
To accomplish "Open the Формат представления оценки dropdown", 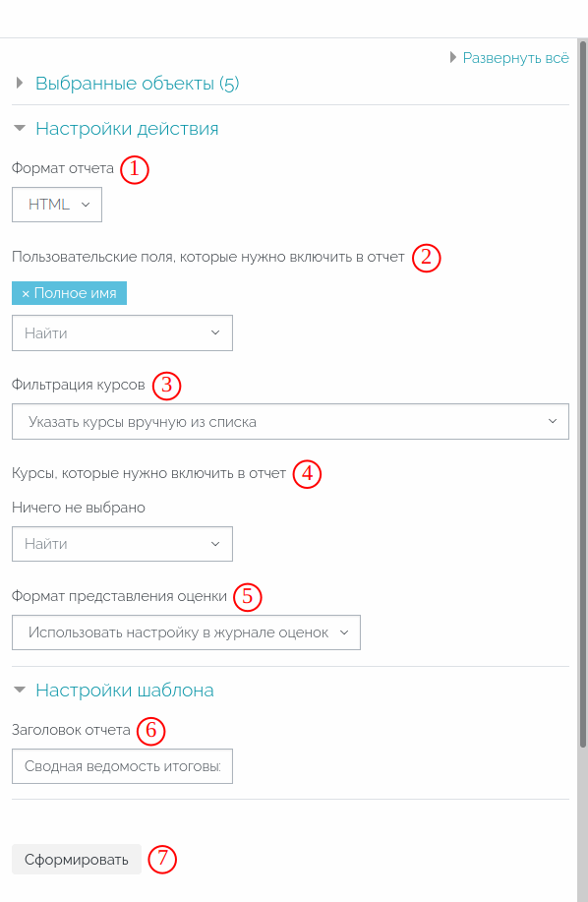I will pyautogui.click(x=186, y=632).
